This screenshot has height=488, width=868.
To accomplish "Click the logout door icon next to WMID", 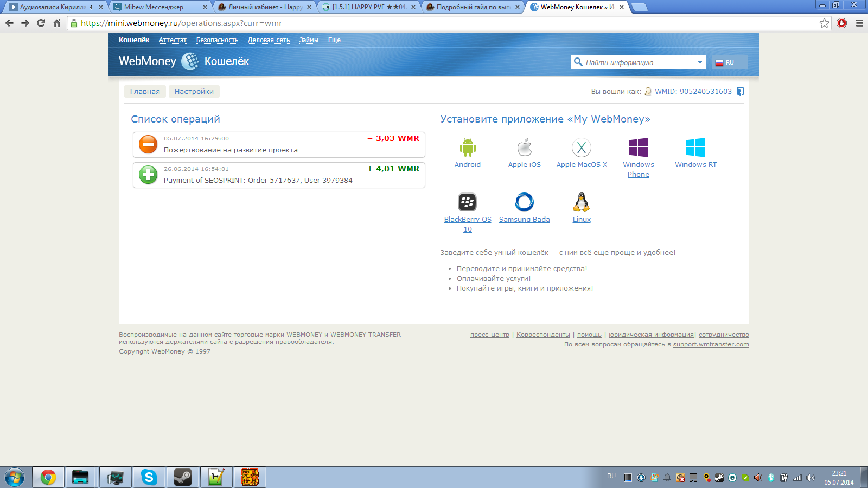I will 741,92.
